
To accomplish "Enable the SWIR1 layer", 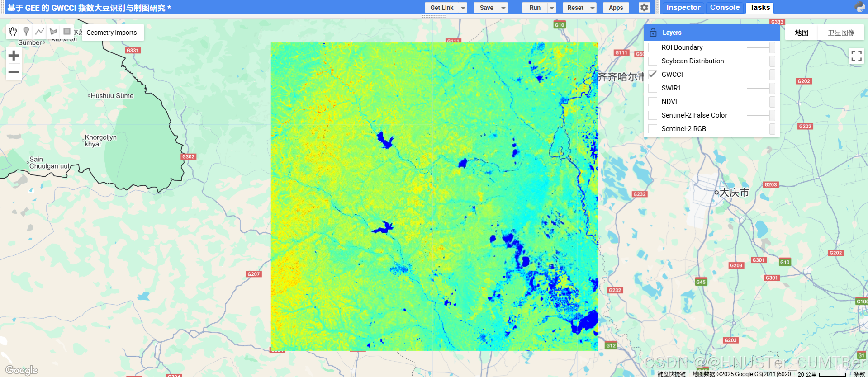I will click(653, 88).
